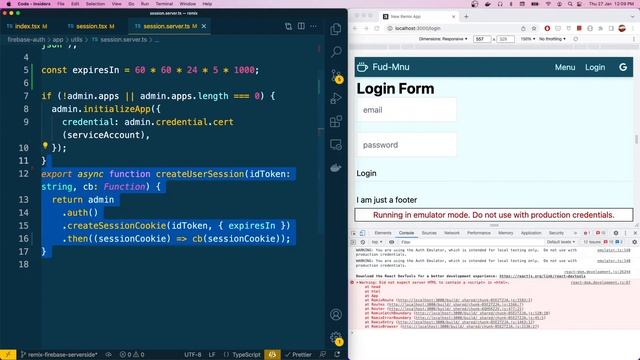Open the Run and Debug view
The height and width of the screenshot is (360, 640).
336,98
